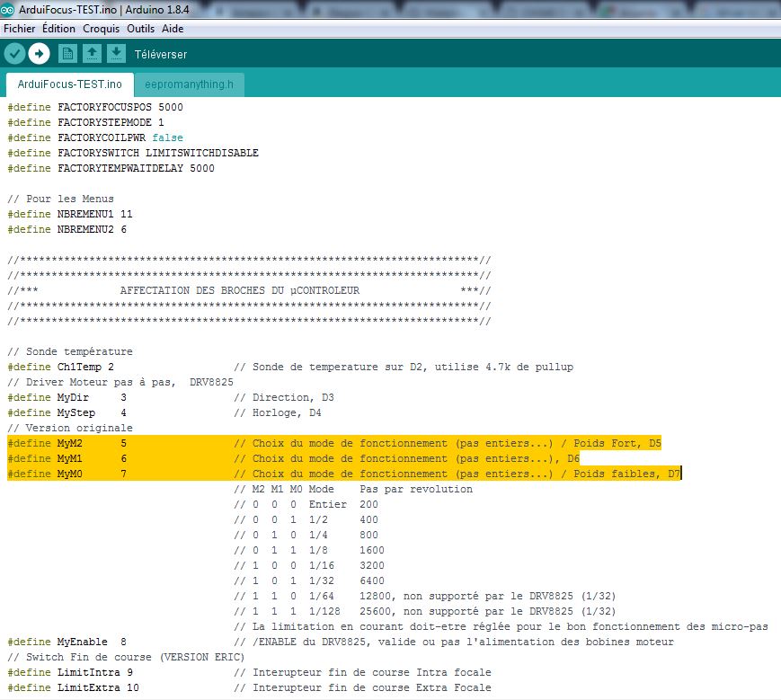Click the LimitIntra 9 define
This screenshot has height=700, width=781.
click(70, 673)
